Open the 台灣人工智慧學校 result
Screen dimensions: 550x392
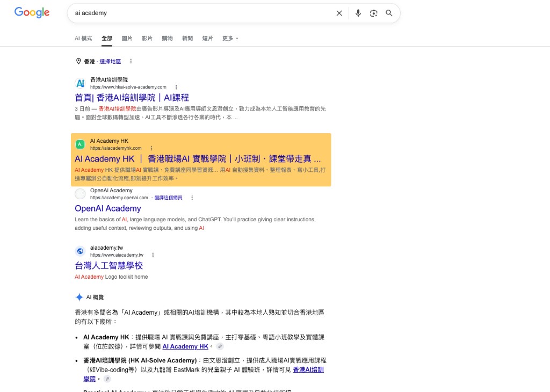[108, 265]
